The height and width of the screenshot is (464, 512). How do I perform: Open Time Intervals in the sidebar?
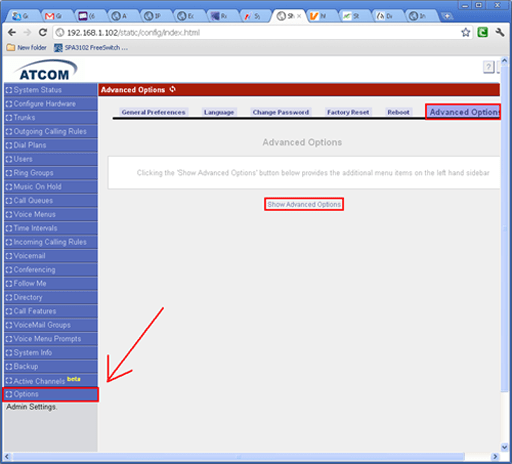pyautogui.click(x=51, y=228)
